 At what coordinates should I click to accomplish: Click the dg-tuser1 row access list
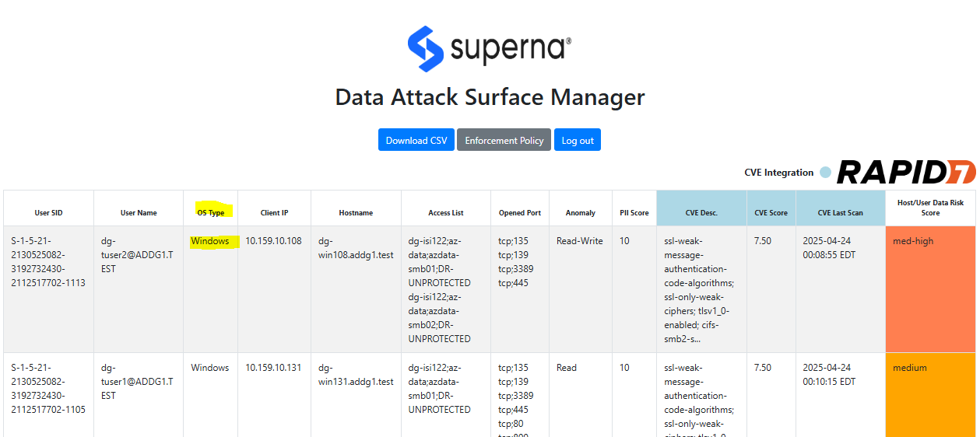click(440, 389)
